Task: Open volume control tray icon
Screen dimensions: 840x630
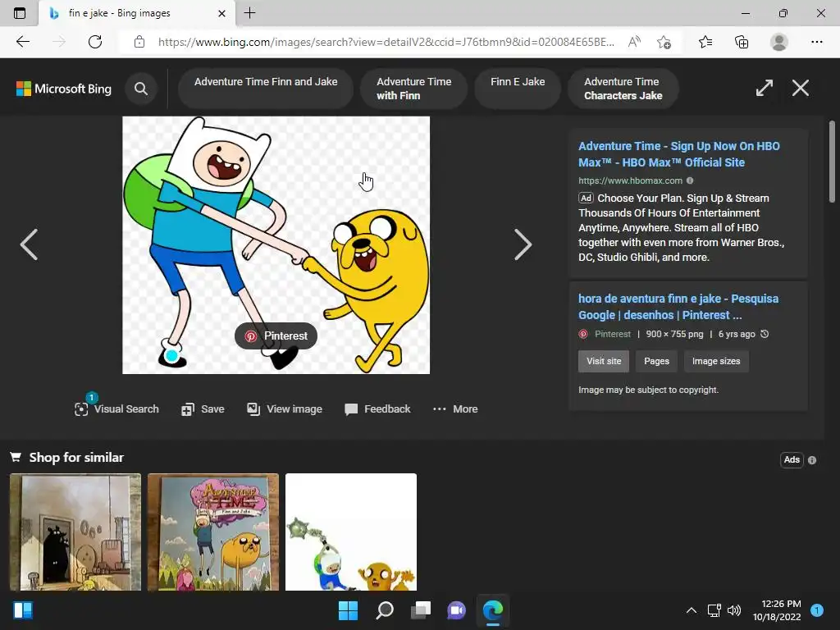Action: 734,610
